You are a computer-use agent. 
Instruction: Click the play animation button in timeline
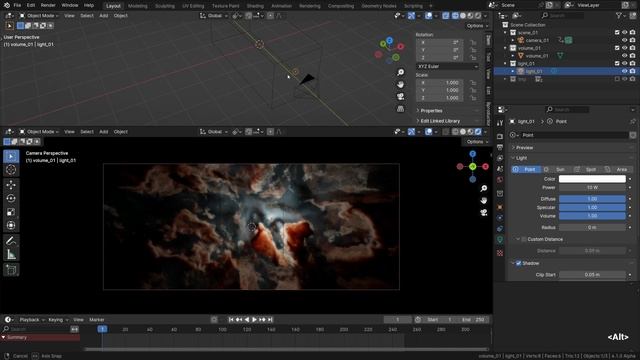(x=254, y=320)
